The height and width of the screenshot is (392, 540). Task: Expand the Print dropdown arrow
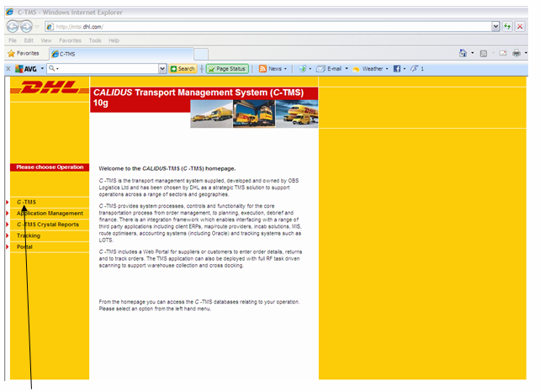526,53
